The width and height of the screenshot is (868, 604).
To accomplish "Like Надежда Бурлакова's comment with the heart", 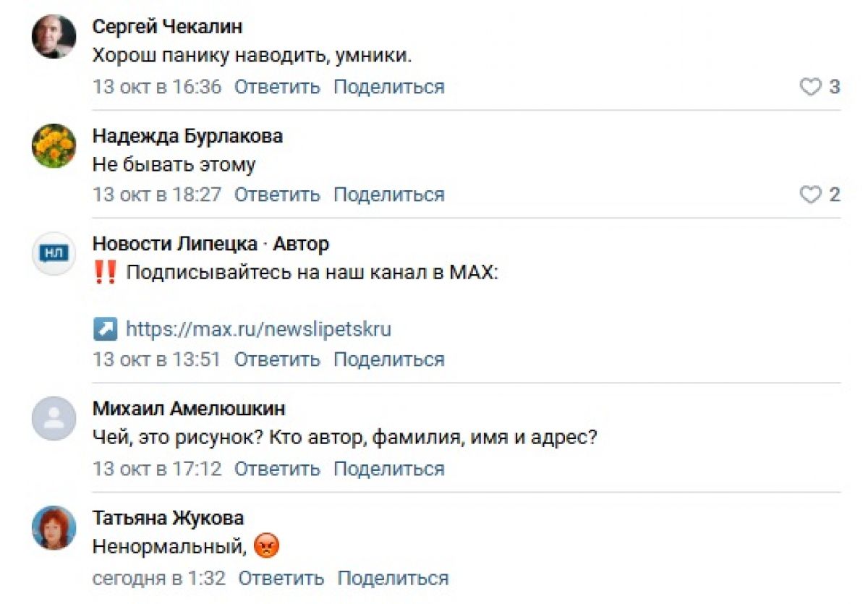I will point(810,195).
